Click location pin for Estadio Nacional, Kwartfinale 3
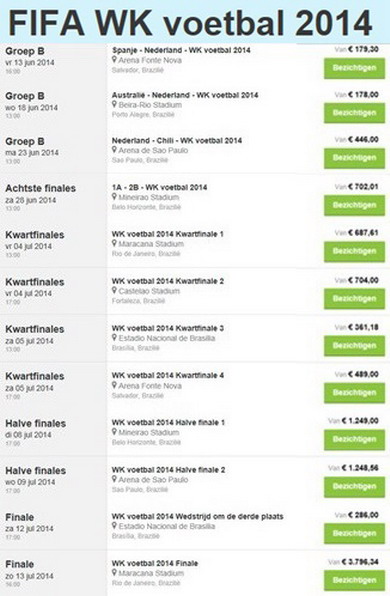This screenshot has height=596, width=390. tap(114, 338)
